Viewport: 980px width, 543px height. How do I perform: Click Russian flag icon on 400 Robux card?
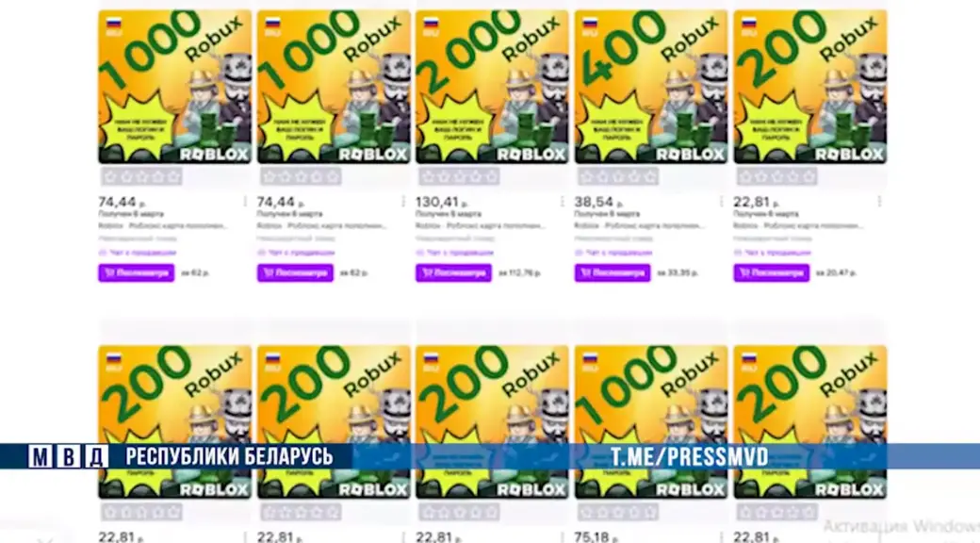tap(590, 24)
